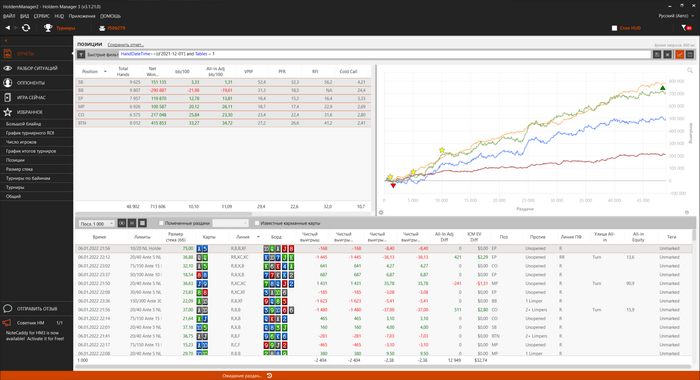Viewport: 700px width, 380px height.
Task: Click the player printer-like icon beside f506279
Action: (x=102, y=28)
